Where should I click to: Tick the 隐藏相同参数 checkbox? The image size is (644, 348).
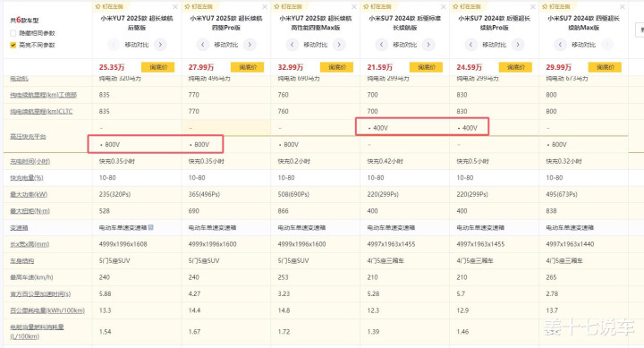(x=13, y=33)
